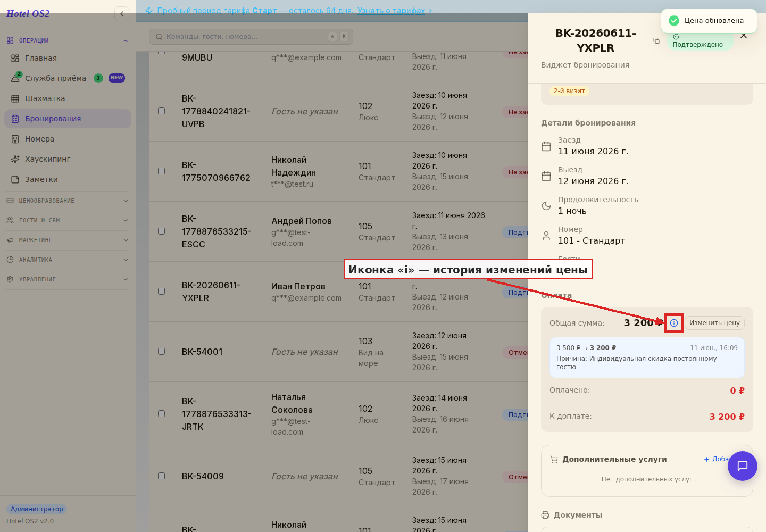The width and height of the screenshot is (766, 532).
Task: Open Бронирования in sidebar
Action: 68,119
